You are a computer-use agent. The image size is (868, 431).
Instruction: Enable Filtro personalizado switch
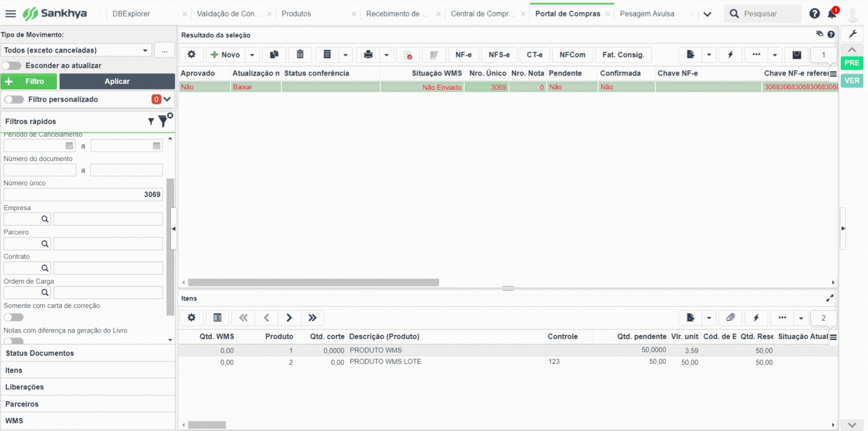(x=14, y=100)
